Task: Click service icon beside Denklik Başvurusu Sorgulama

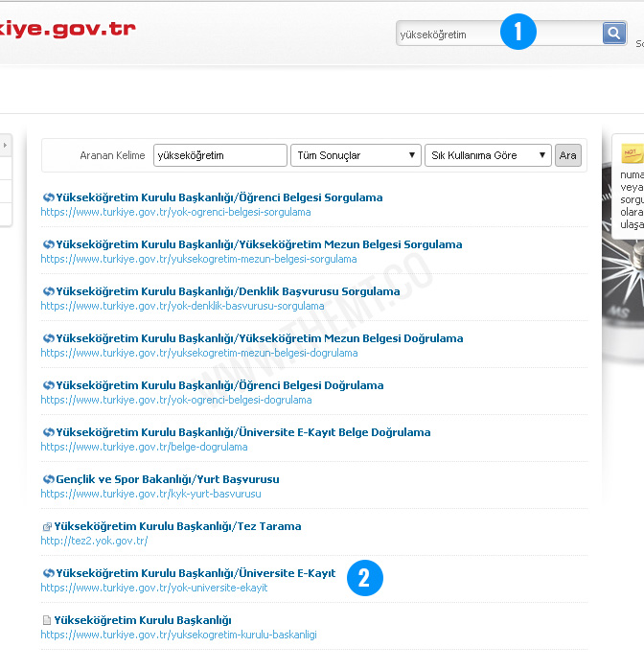Action: coord(48,292)
